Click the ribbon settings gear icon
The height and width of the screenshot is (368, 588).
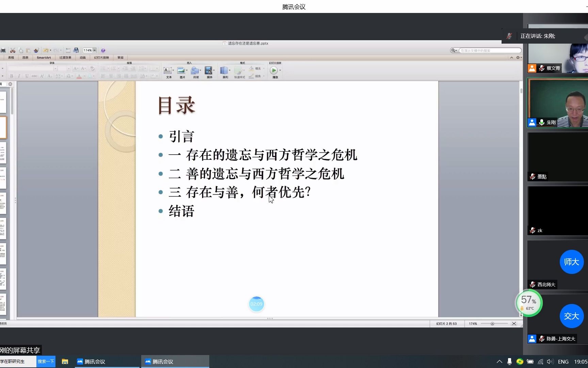pos(518,58)
